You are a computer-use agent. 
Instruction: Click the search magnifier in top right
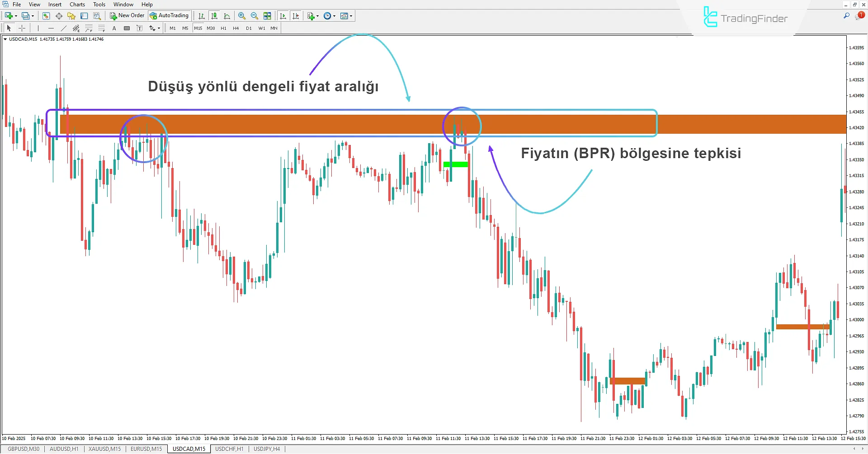846,16
